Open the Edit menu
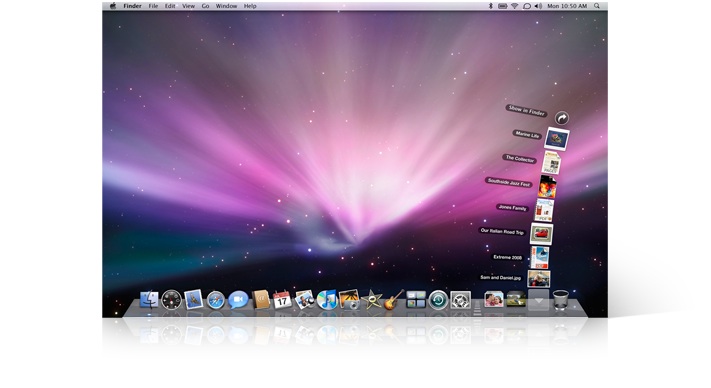Image resolution: width=711 pixels, height=388 pixels. [x=170, y=6]
